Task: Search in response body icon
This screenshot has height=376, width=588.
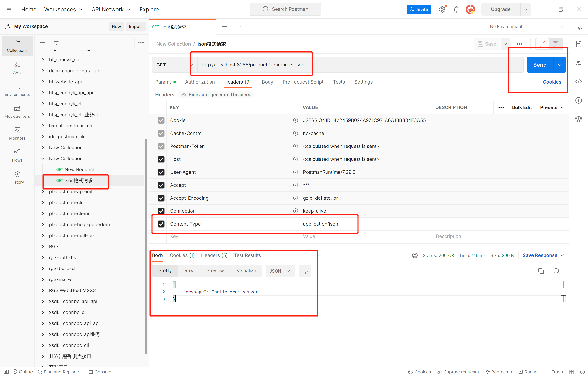Action: [556, 271]
